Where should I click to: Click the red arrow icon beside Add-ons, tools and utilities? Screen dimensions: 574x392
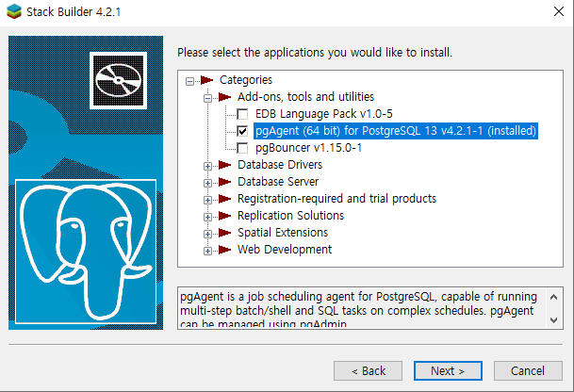coord(224,97)
